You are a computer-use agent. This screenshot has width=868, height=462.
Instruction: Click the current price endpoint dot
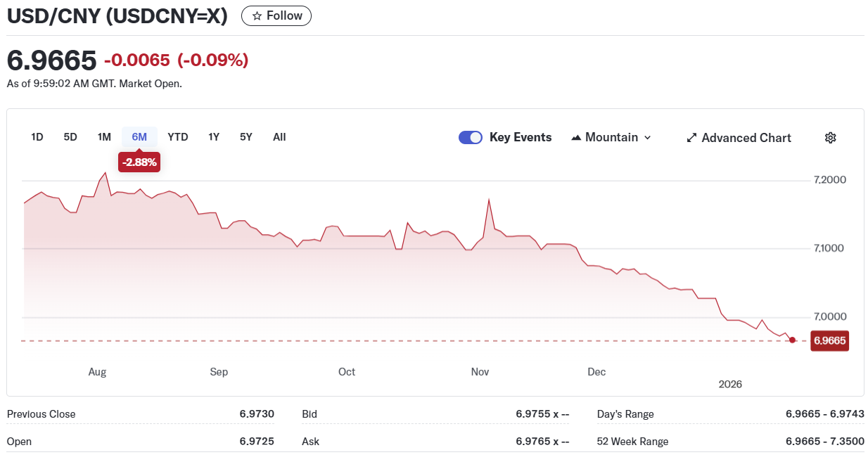click(793, 340)
